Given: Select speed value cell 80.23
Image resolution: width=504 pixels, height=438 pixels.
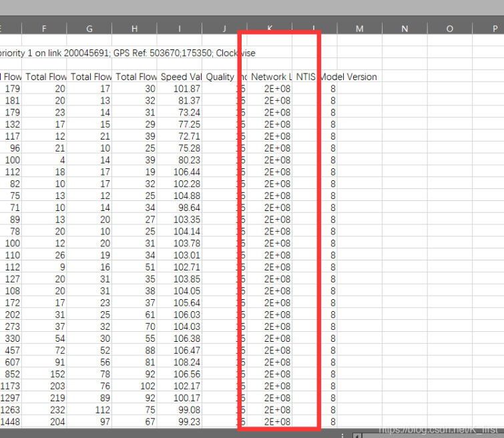Looking at the screenshot, I should (180, 160).
